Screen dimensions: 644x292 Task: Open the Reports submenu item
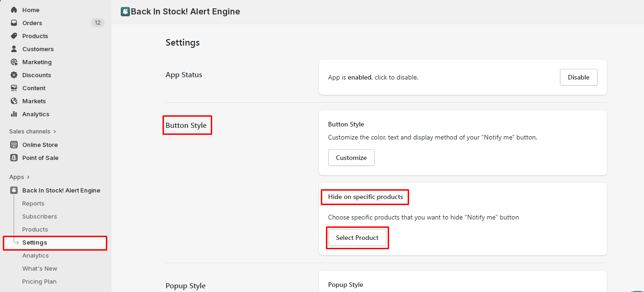click(33, 203)
